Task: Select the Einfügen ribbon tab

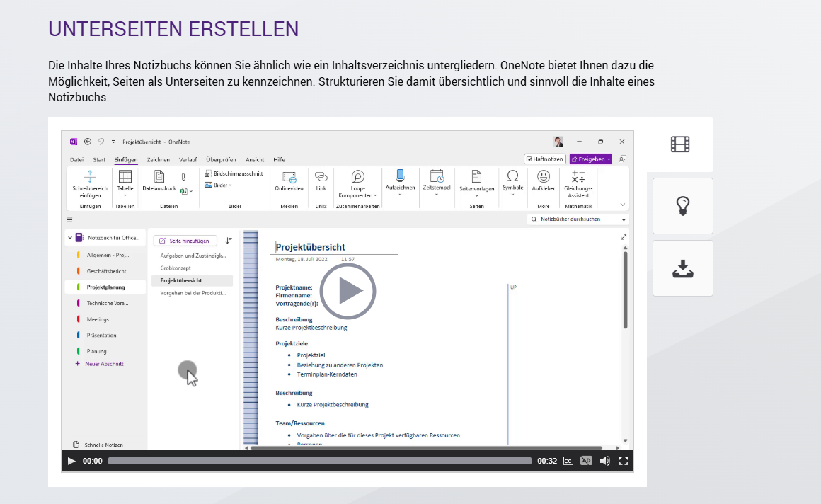Action: tap(126, 160)
